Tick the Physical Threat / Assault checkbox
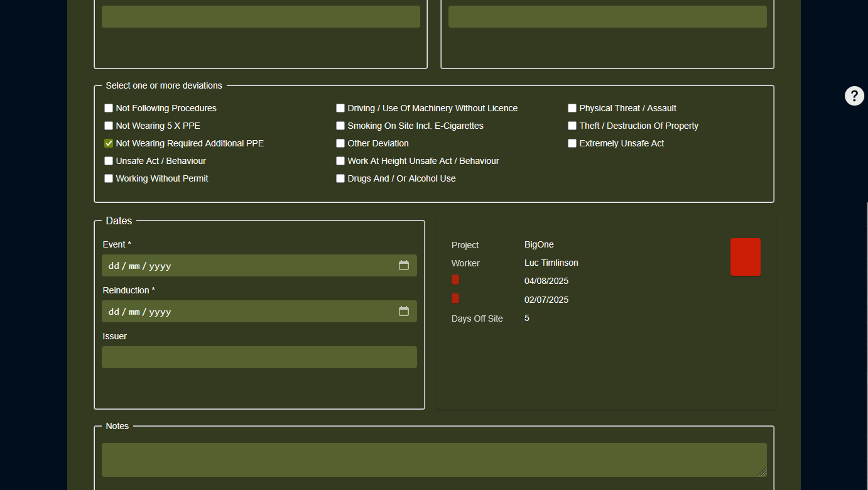Viewport: 868px width, 490px height. pyautogui.click(x=572, y=108)
